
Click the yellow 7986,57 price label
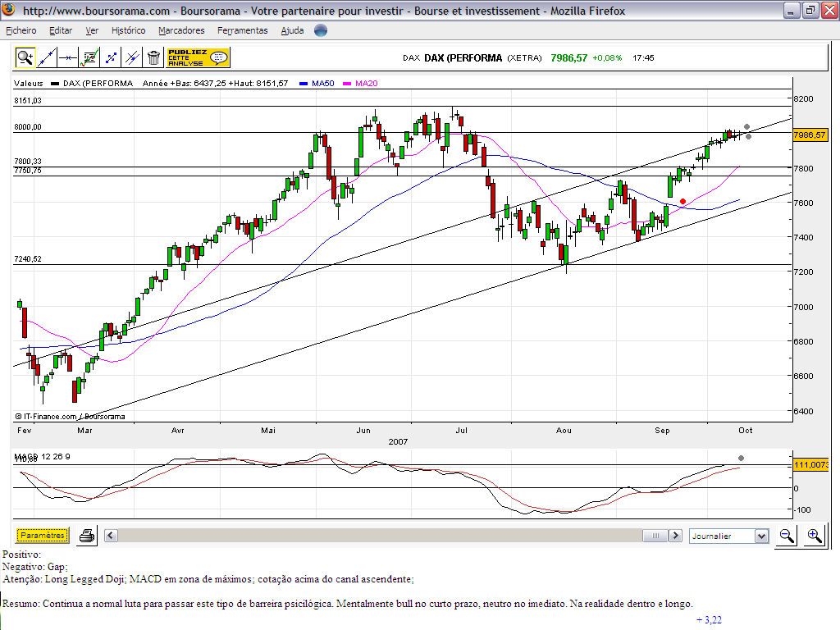[x=810, y=135]
